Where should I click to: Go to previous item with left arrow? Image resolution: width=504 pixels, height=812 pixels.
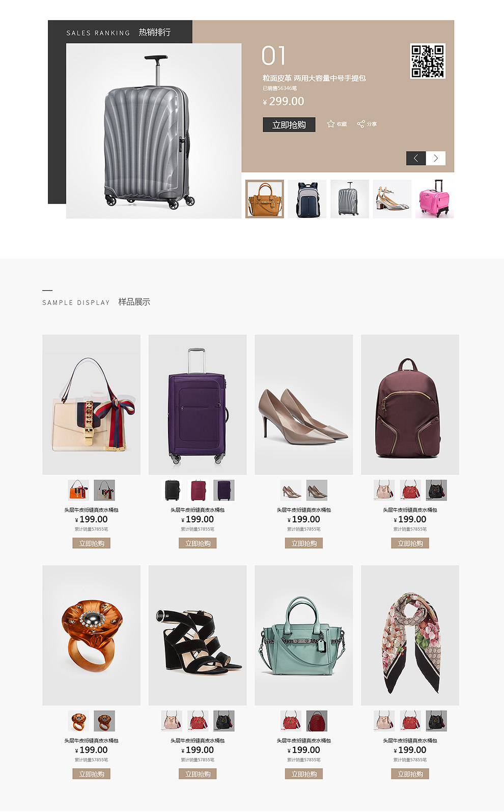tap(416, 158)
